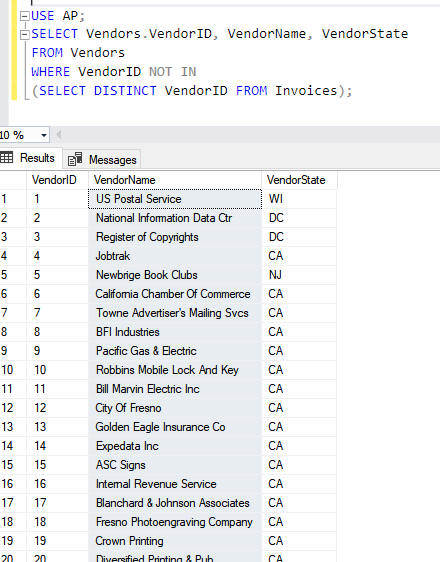Click the Register of Copyrights cell
The width and height of the screenshot is (440, 562).
175,237
